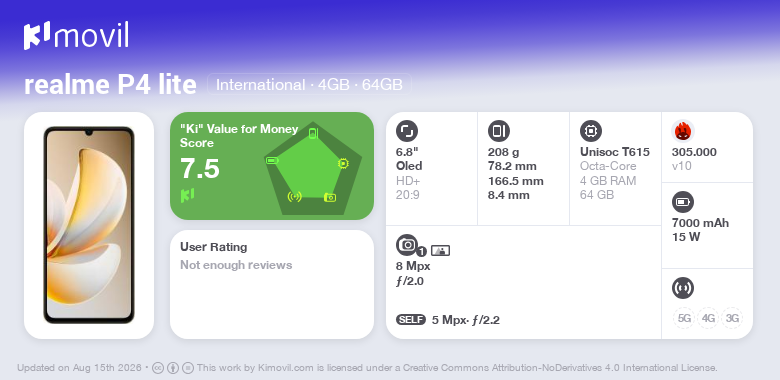Click the 7.5 value for money score
780x380 pixels.
(199, 169)
